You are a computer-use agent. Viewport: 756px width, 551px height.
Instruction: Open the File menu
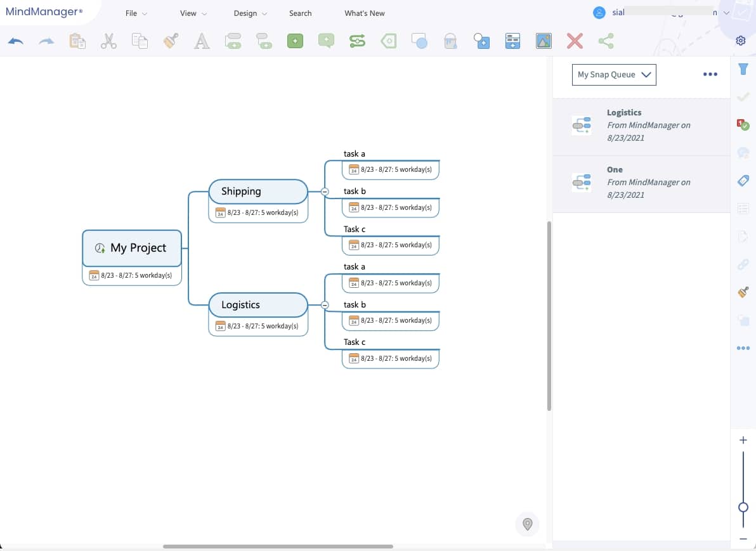[x=136, y=13]
